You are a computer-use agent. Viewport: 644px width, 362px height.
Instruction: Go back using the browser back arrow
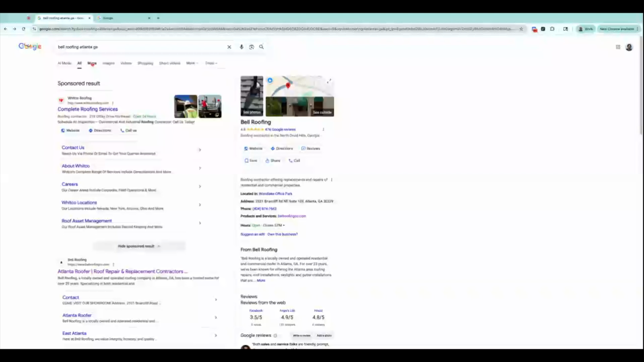(6, 29)
